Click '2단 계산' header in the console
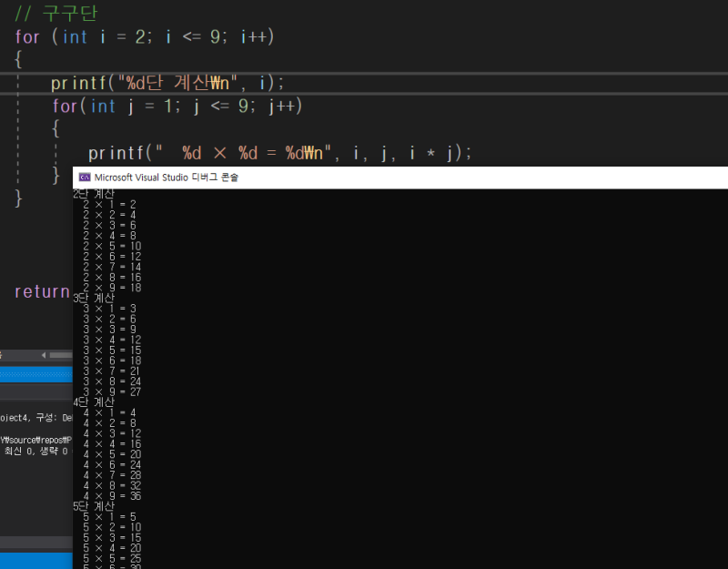 coord(94,194)
